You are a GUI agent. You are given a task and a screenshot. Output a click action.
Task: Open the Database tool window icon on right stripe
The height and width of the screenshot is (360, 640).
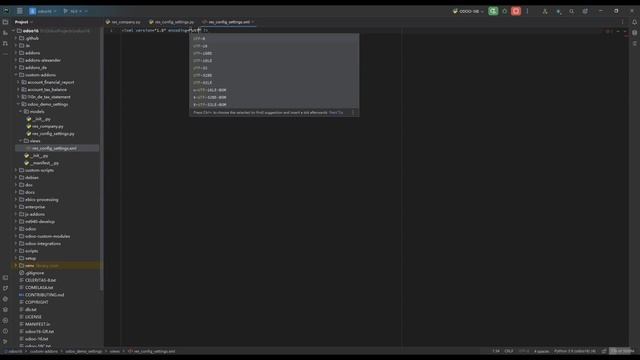(634, 33)
